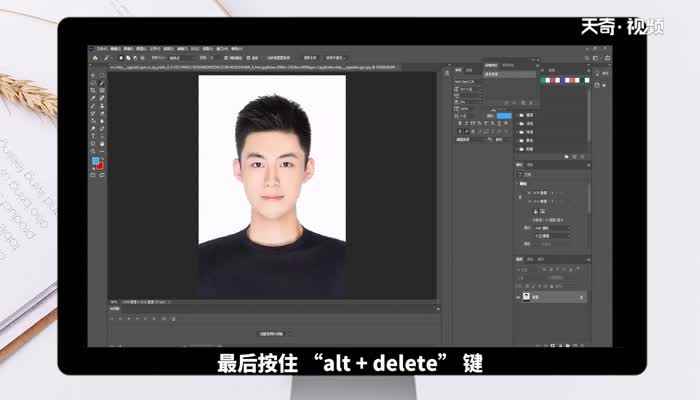
Task: Open the sample size dropdown
Action: (x=181, y=58)
